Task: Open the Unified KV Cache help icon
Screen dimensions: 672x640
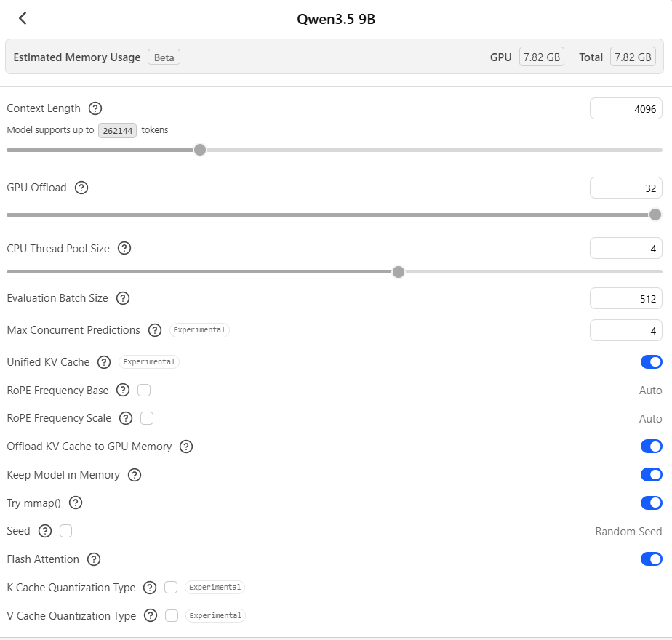Action: point(104,361)
